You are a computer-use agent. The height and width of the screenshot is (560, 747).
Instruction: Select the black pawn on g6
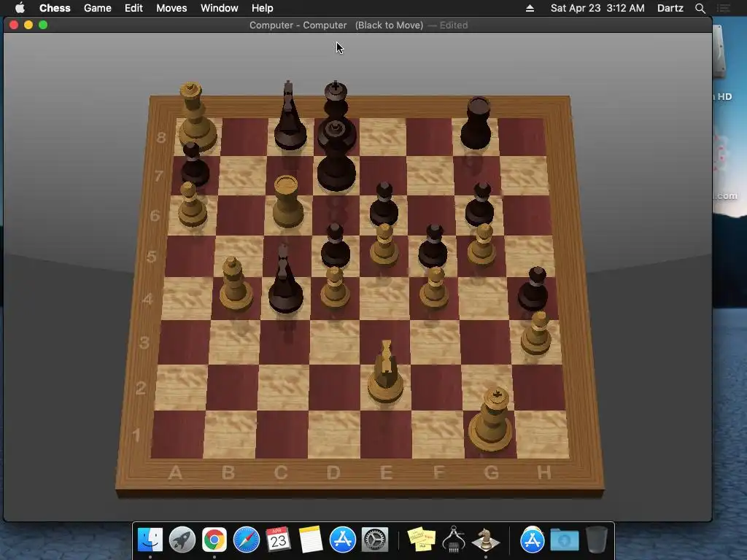coord(480,205)
